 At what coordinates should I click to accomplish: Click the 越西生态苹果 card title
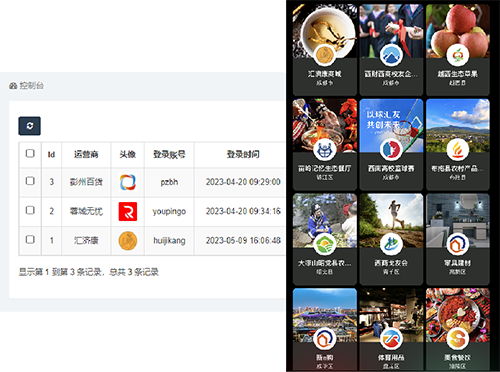point(458,74)
